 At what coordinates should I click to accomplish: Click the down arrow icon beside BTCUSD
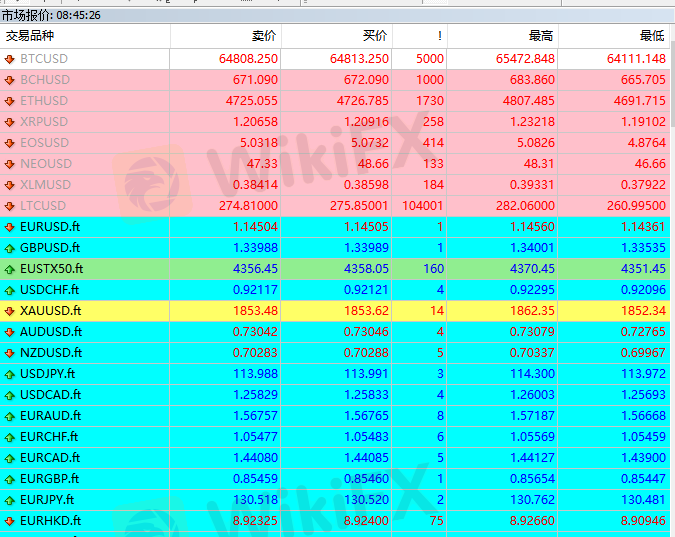click(10, 59)
